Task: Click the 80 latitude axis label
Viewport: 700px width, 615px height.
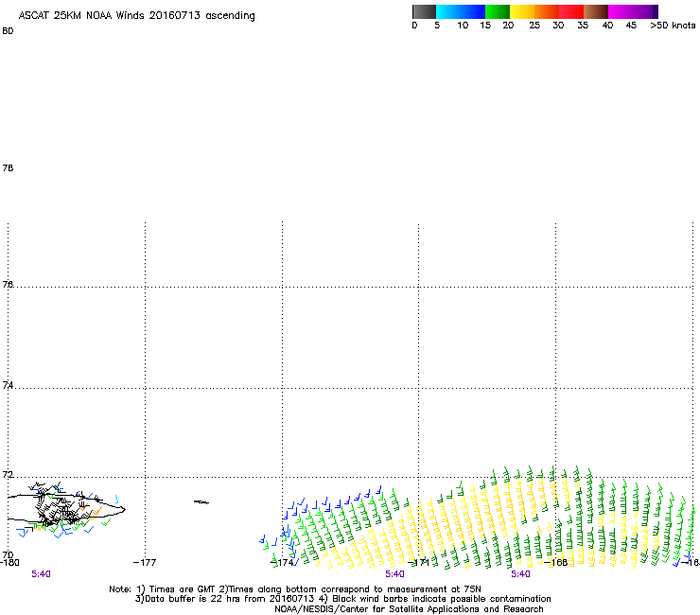Action: coord(8,31)
